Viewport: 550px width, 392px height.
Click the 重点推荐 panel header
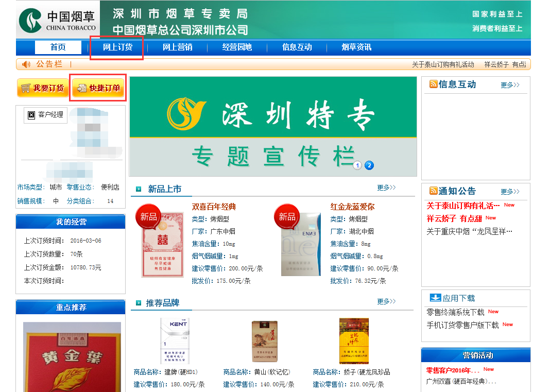(71, 308)
